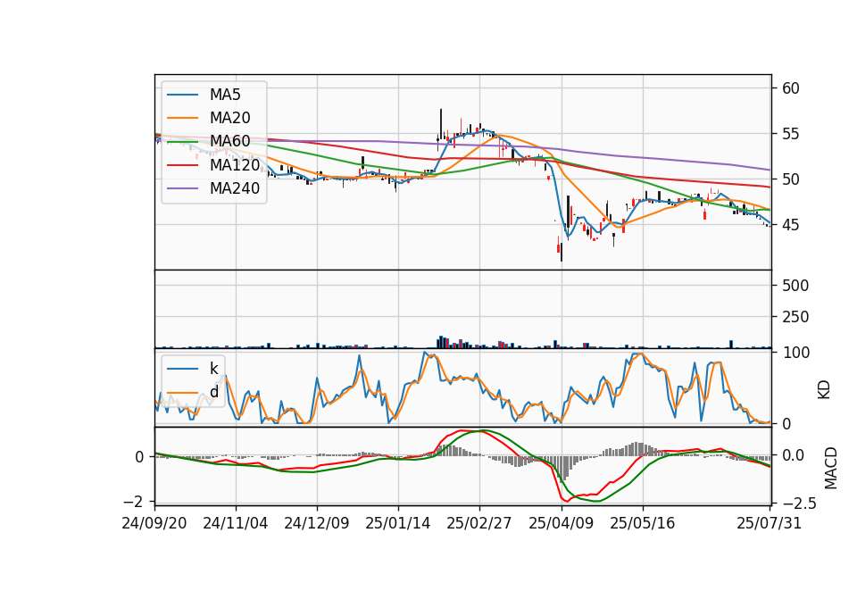Click the KD axis title

pyautogui.click(x=824, y=390)
